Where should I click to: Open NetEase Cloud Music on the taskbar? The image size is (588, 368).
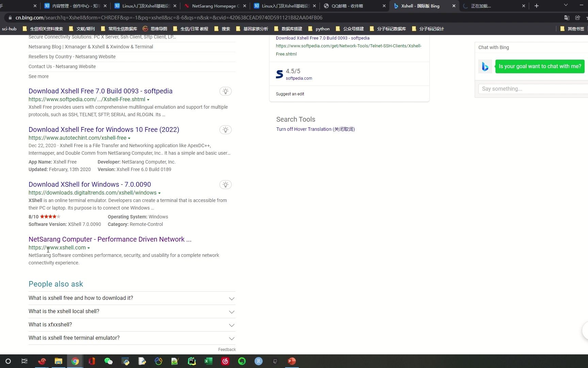point(225,361)
